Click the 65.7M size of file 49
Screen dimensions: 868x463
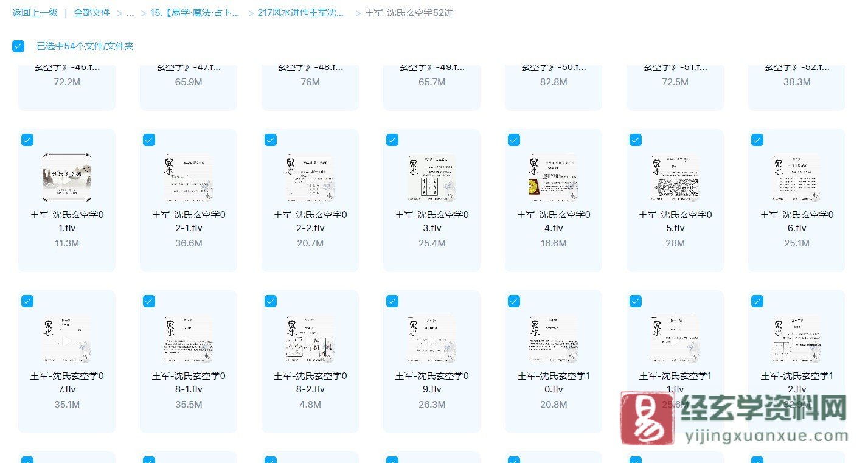432,82
